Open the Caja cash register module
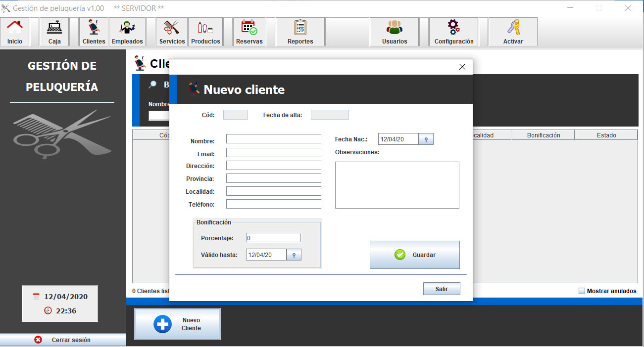The height and width of the screenshot is (347, 644). [54, 32]
